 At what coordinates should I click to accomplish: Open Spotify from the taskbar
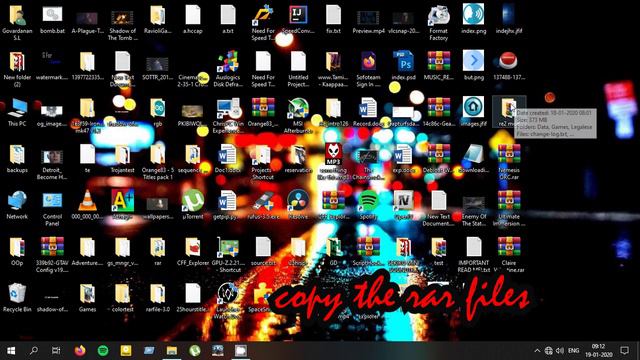pyautogui.click(x=103, y=351)
